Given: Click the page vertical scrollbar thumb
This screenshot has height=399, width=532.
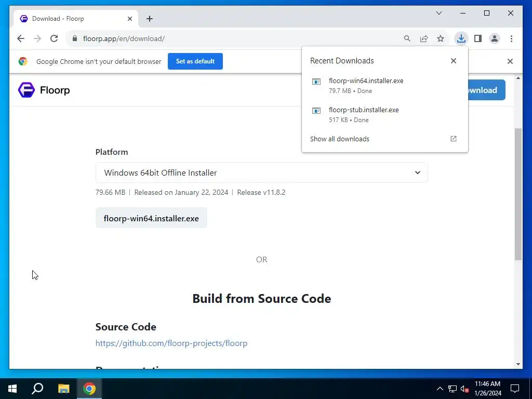Looking at the screenshot, I should (518, 194).
